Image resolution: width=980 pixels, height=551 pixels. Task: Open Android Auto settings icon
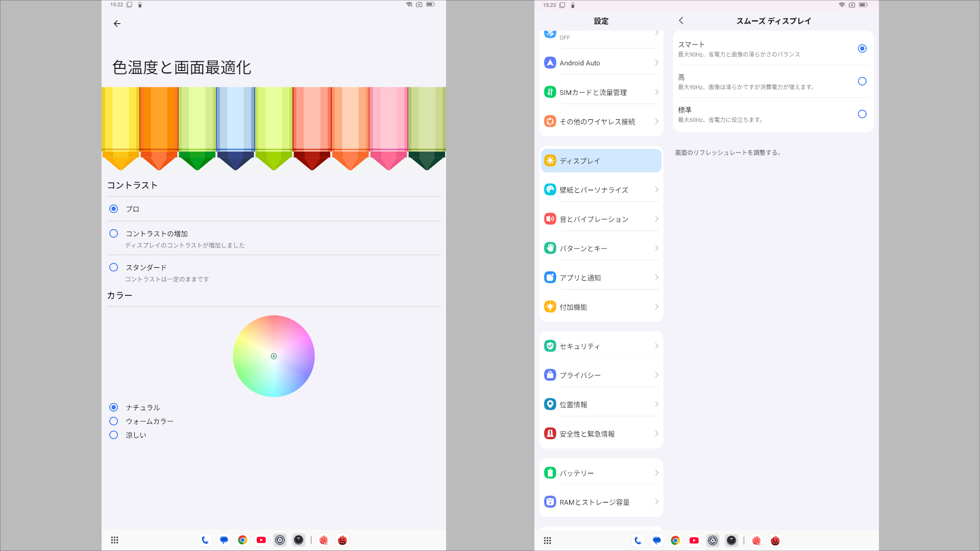(550, 63)
